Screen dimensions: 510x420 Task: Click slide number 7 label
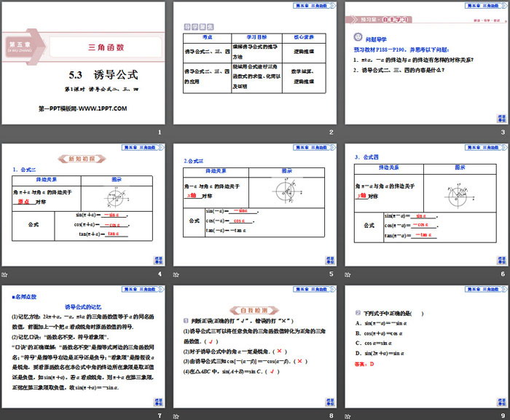[x=160, y=416]
